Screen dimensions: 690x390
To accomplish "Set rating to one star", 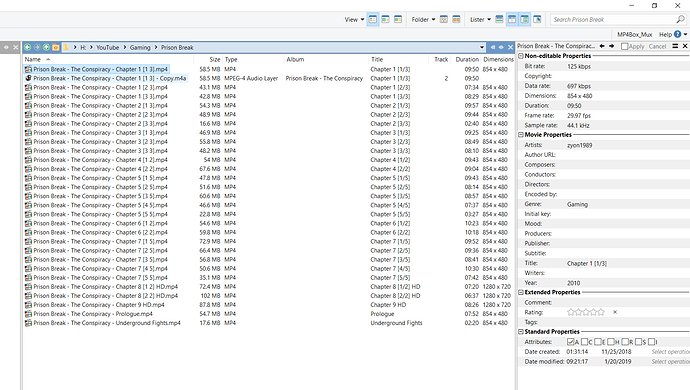I will [x=571, y=312].
